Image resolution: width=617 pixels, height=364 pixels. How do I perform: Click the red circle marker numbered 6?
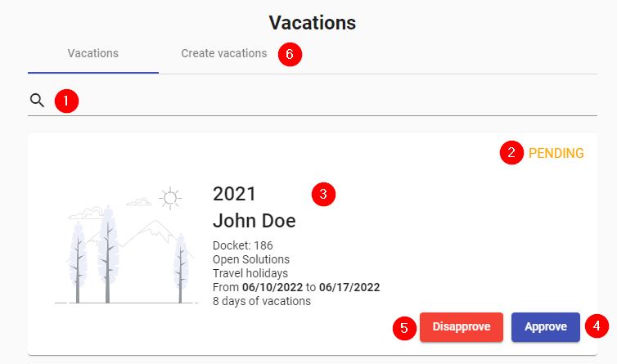point(290,55)
